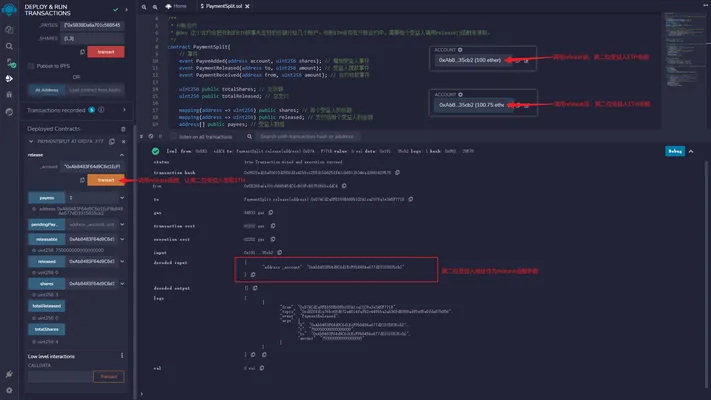Screen dimensions: 711x400
Task: Call the totalReleased function button
Action: click(47, 306)
